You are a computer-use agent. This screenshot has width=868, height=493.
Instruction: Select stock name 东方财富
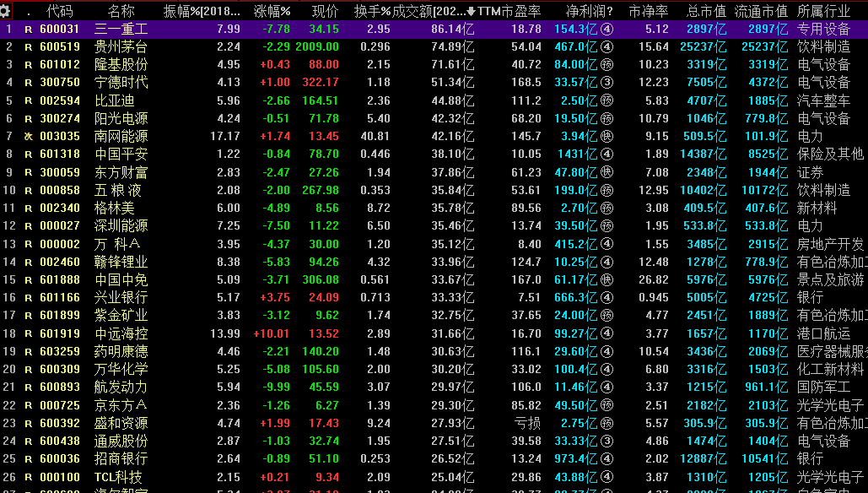pos(121,172)
